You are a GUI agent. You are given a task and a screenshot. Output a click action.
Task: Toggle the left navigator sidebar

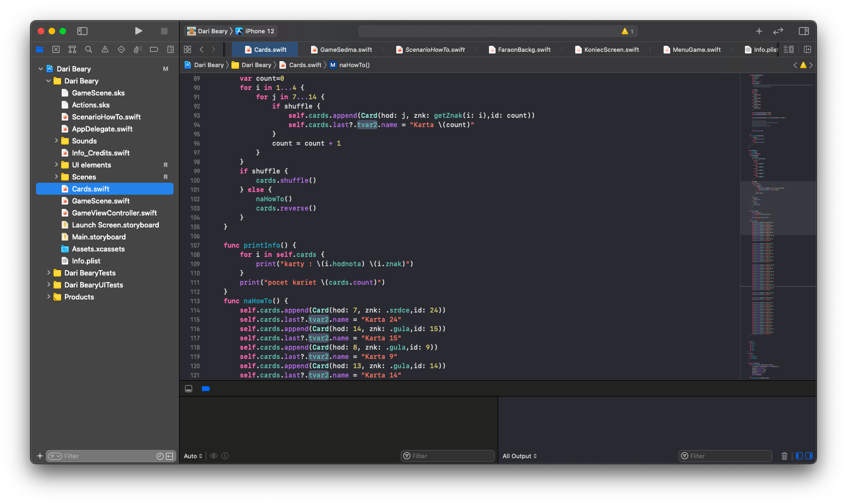point(82,31)
